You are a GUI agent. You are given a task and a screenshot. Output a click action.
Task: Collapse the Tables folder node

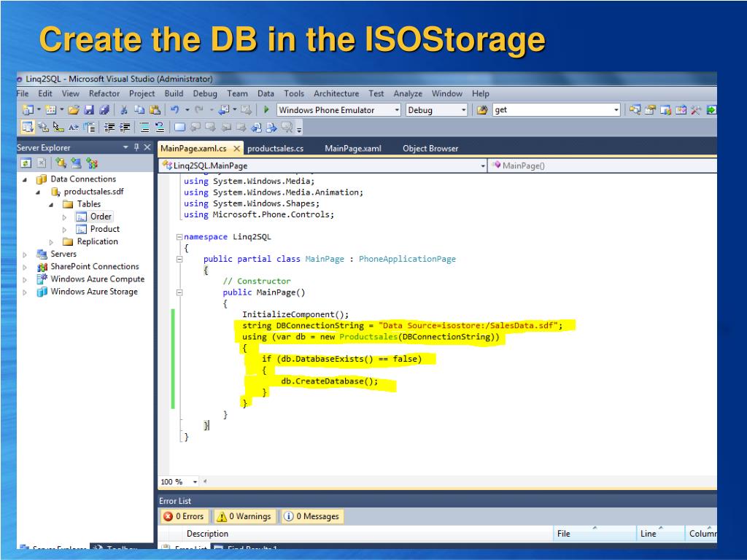pyautogui.click(x=51, y=205)
